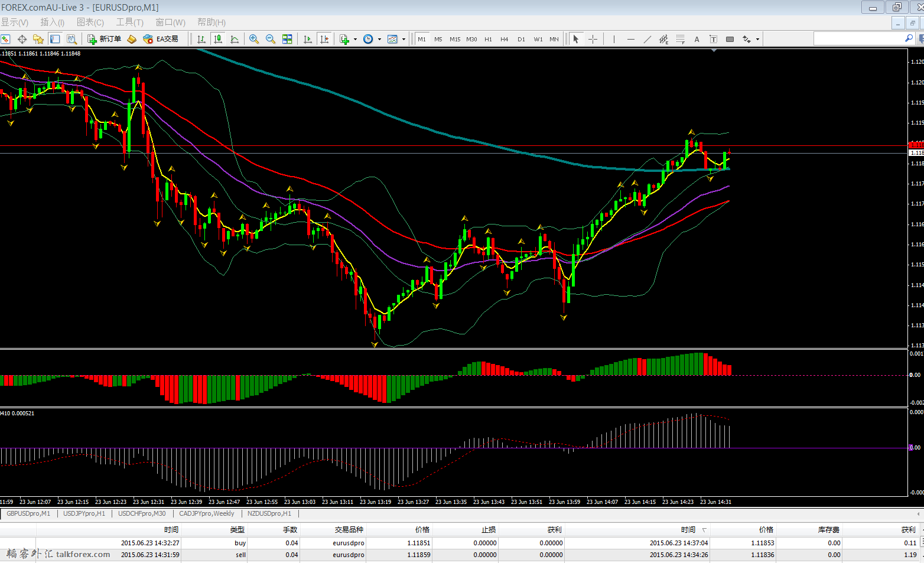Select the rectangle shape tool
Viewport: 924px width, 563px height.
click(x=730, y=39)
